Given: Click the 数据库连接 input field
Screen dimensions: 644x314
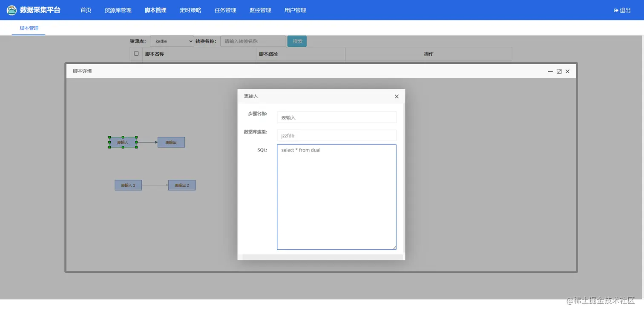Looking at the screenshot, I should pyautogui.click(x=336, y=135).
